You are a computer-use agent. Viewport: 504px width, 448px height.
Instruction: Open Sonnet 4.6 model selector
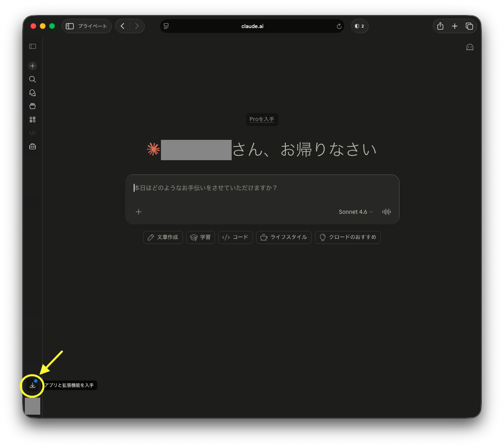click(356, 212)
